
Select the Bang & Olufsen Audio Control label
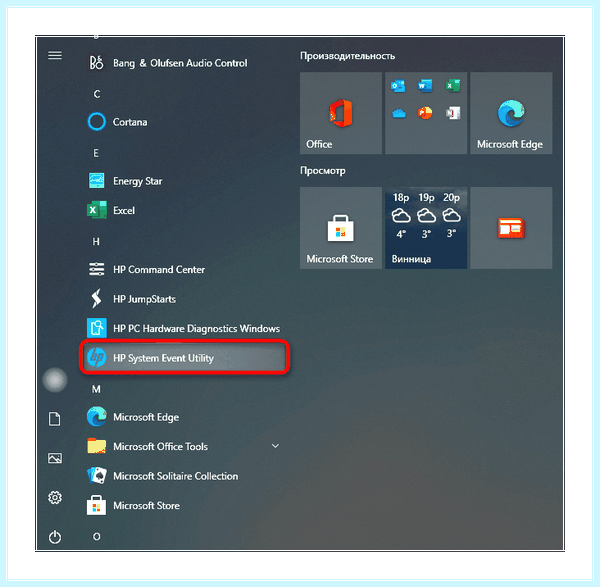[x=180, y=63]
